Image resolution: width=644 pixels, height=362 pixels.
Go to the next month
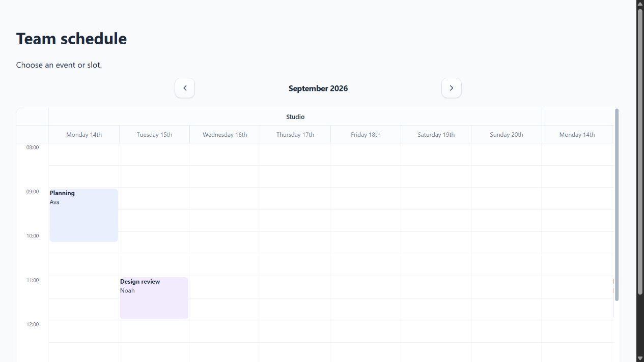click(451, 88)
